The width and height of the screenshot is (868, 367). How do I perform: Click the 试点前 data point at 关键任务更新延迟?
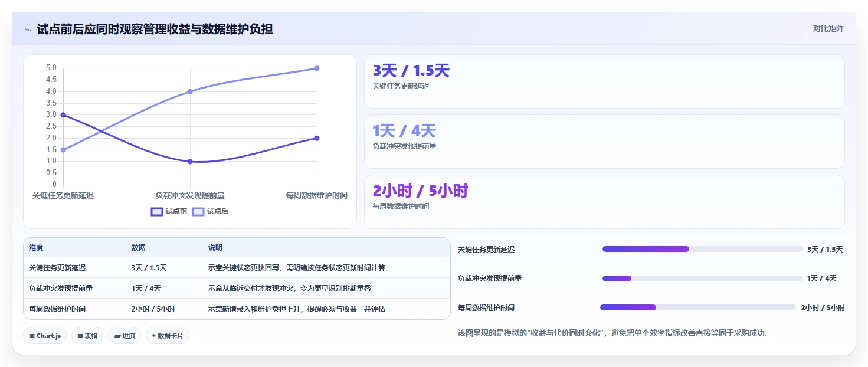click(63, 115)
